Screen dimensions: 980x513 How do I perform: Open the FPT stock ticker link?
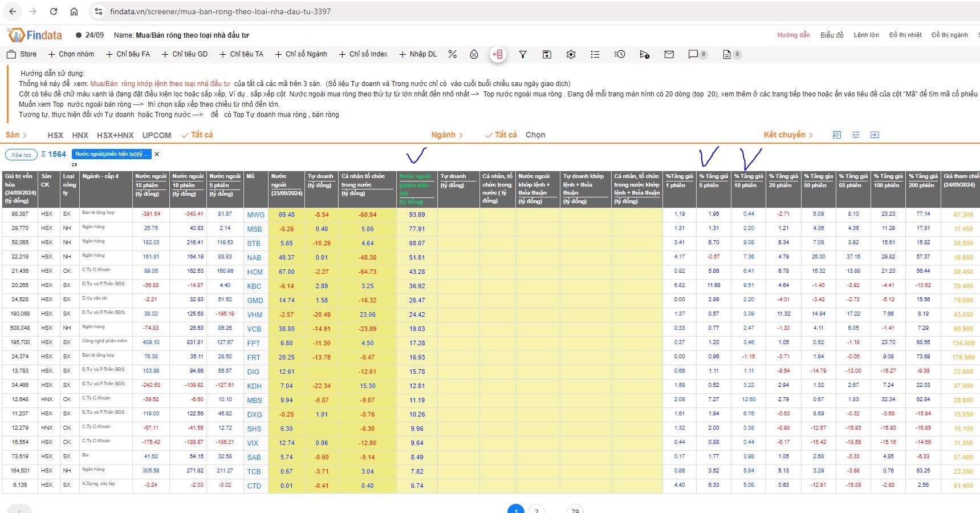click(x=254, y=344)
